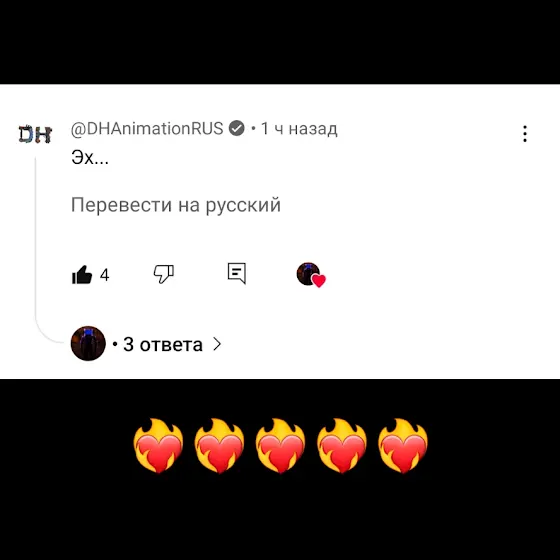Click the chevron next to 3 ответа

tap(217, 344)
